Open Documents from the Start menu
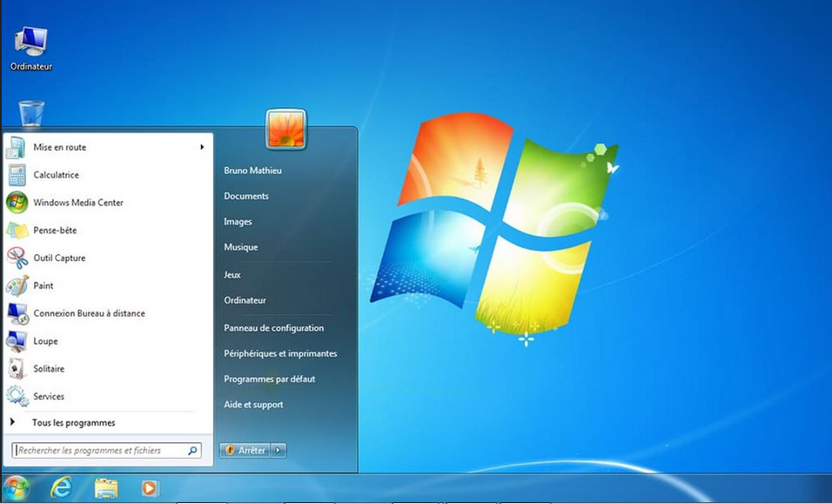Screen dimensions: 832x504 (x=246, y=196)
